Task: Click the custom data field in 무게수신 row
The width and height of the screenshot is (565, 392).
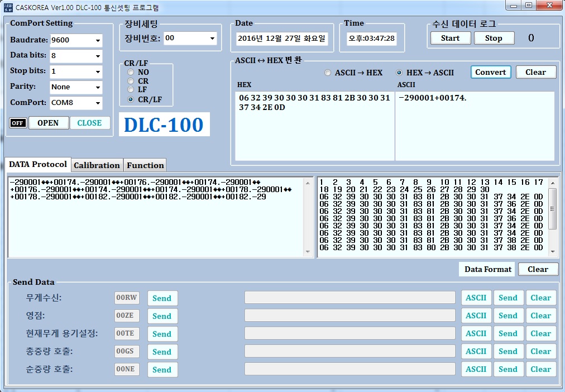Action: click(x=350, y=298)
